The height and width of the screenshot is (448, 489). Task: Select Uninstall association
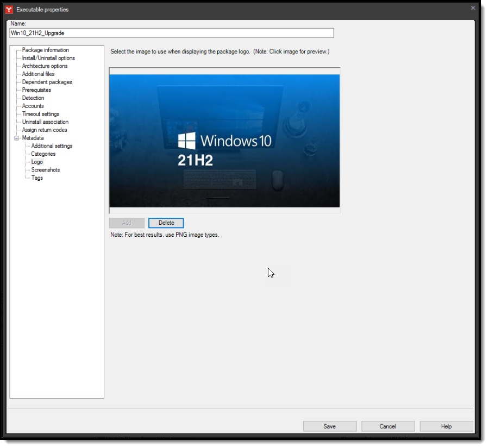[45, 122]
